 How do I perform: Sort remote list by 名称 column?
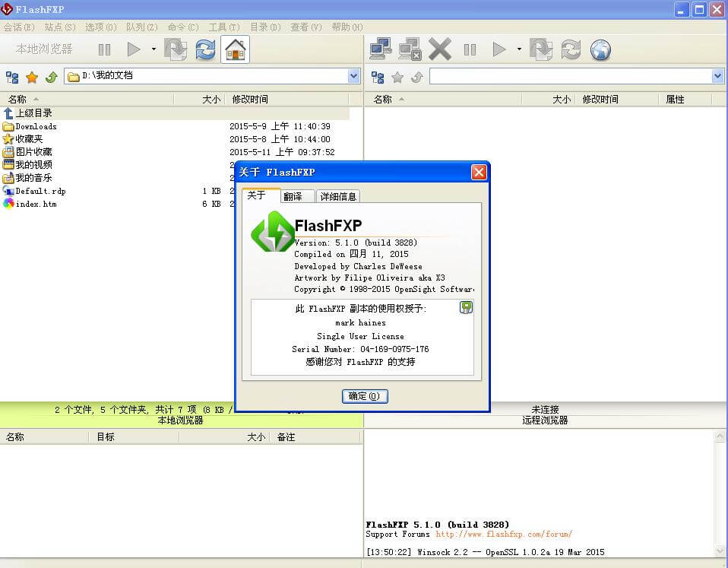coord(443,100)
